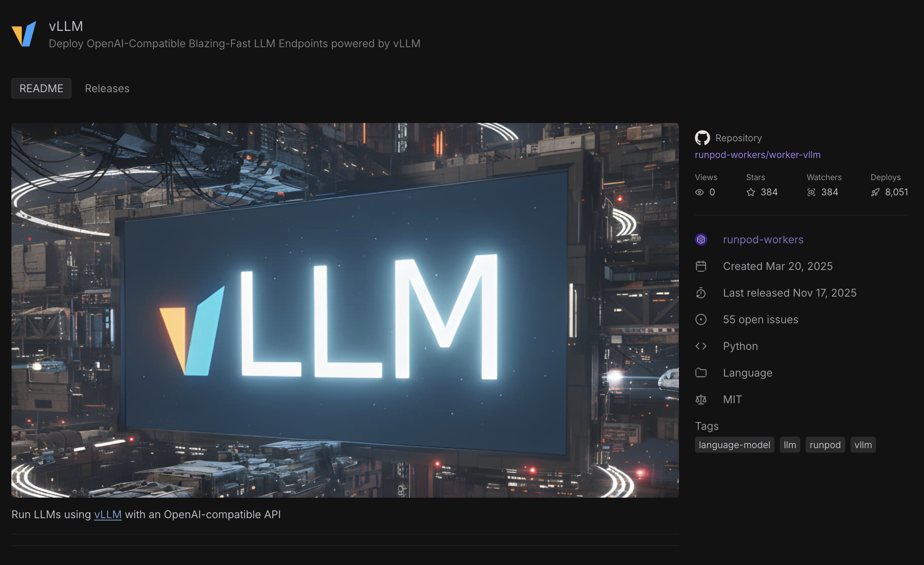Click the MIT license scales icon
The height and width of the screenshot is (565, 924).
tap(701, 399)
